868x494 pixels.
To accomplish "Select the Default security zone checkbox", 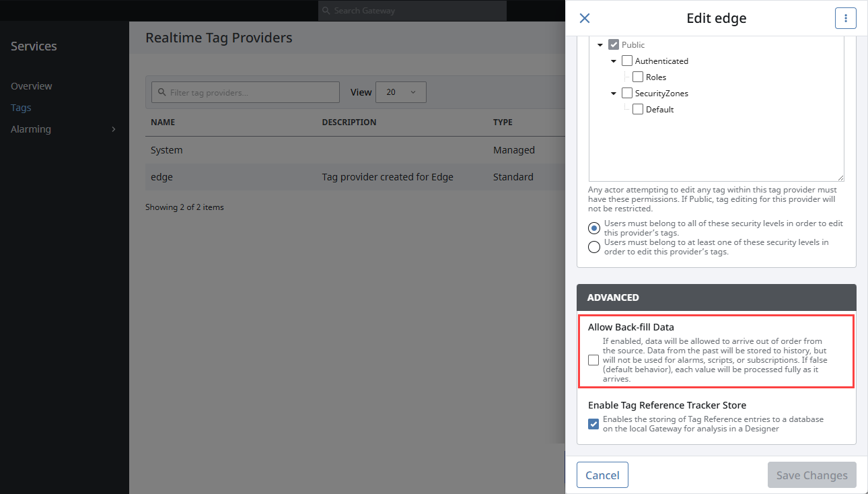I will (638, 109).
